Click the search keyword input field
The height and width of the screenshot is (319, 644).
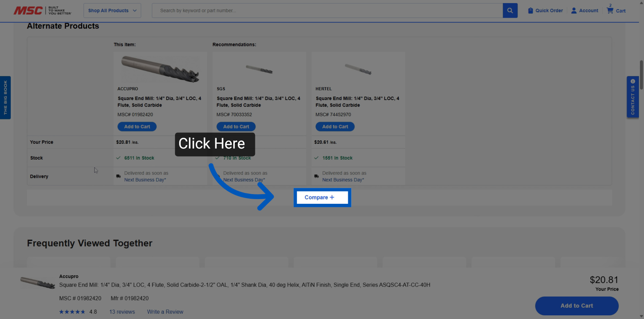click(x=327, y=10)
